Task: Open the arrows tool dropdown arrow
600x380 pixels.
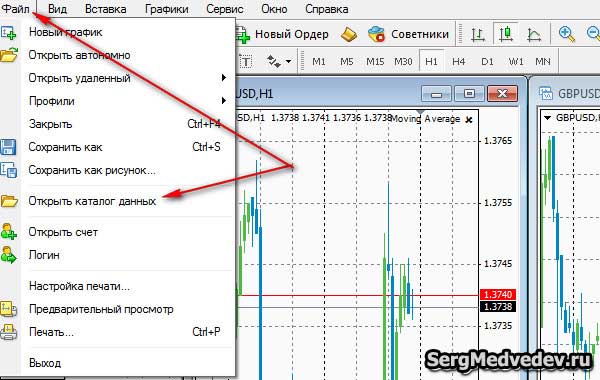Action: point(289,61)
